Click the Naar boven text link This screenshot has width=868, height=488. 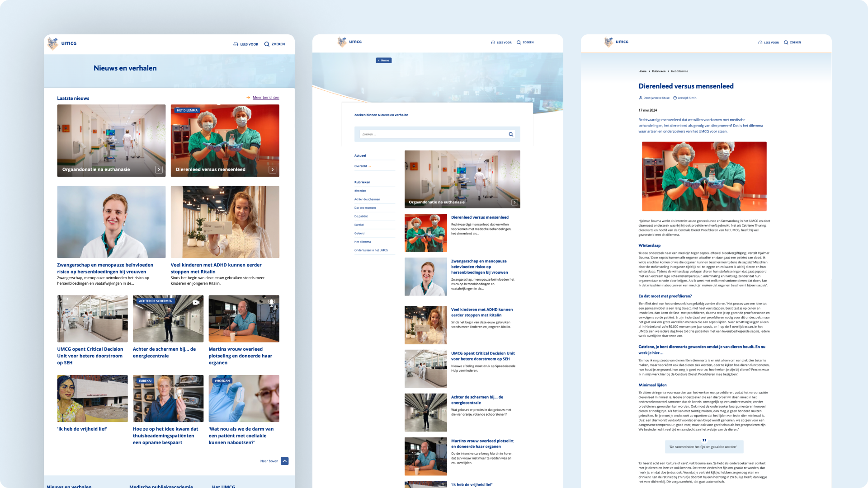(x=269, y=461)
